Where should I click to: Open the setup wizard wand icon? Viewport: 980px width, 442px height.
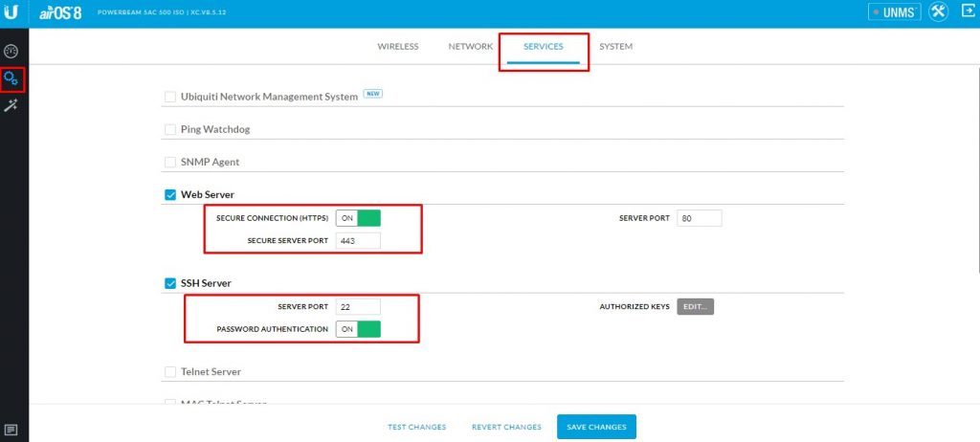[x=12, y=105]
